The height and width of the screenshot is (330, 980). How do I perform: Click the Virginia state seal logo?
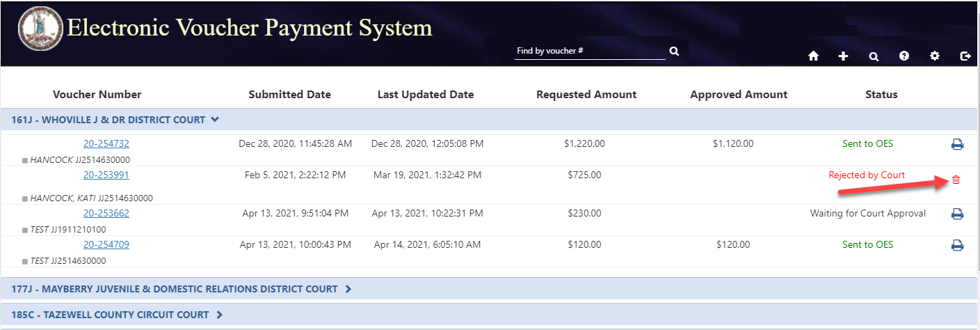point(40,30)
